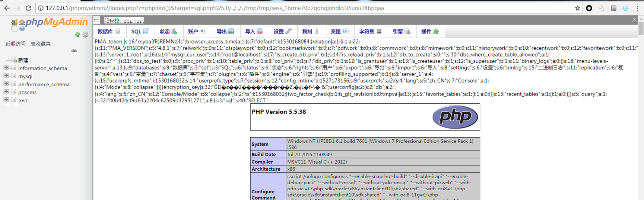The width and height of the screenshot is (644, 200).
Task: Open the 状态 (Status) tab
Action: [168, 32]
